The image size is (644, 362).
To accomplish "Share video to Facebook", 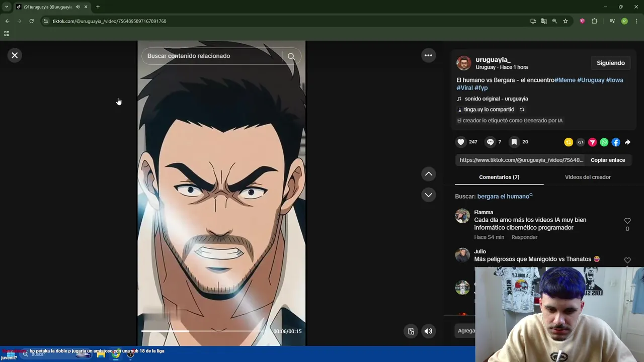I will tap(616, 142).
